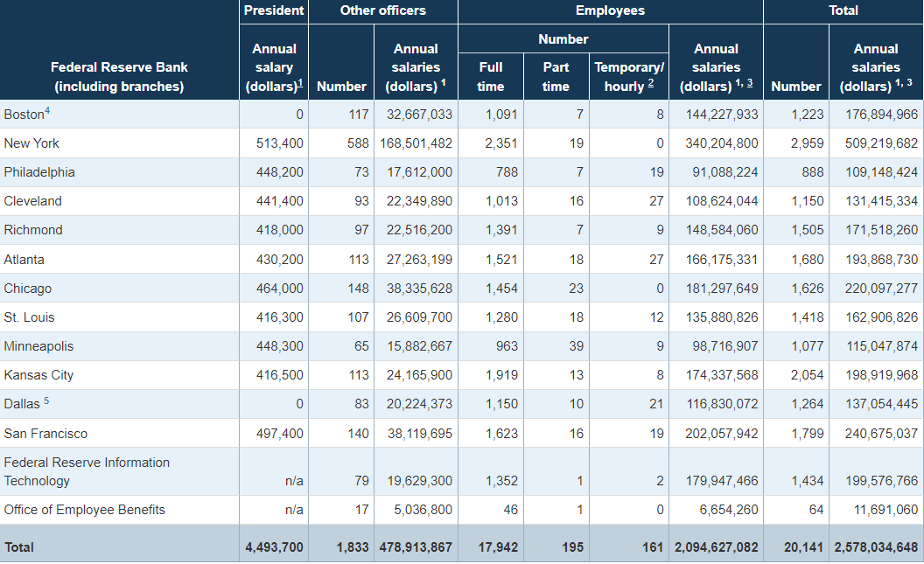The width and height of the screenshot is (924, 564).
Task: Select the New York row label
Action: (x=31, y=143)
